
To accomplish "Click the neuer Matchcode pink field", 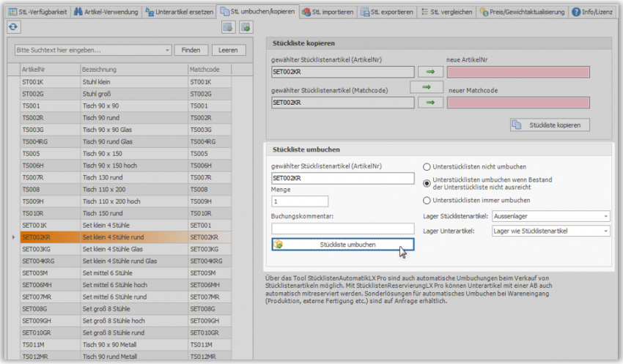I will (x=518, y=103).
